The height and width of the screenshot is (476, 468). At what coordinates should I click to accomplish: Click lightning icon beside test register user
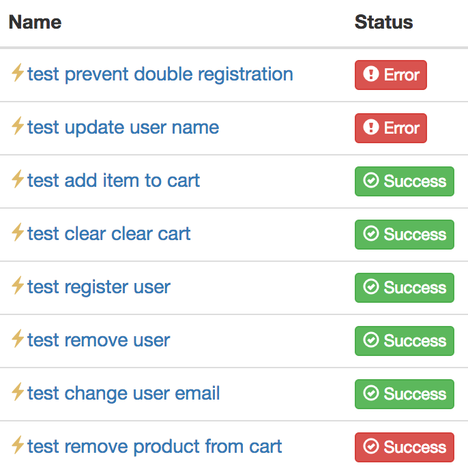tap(18, 285)
